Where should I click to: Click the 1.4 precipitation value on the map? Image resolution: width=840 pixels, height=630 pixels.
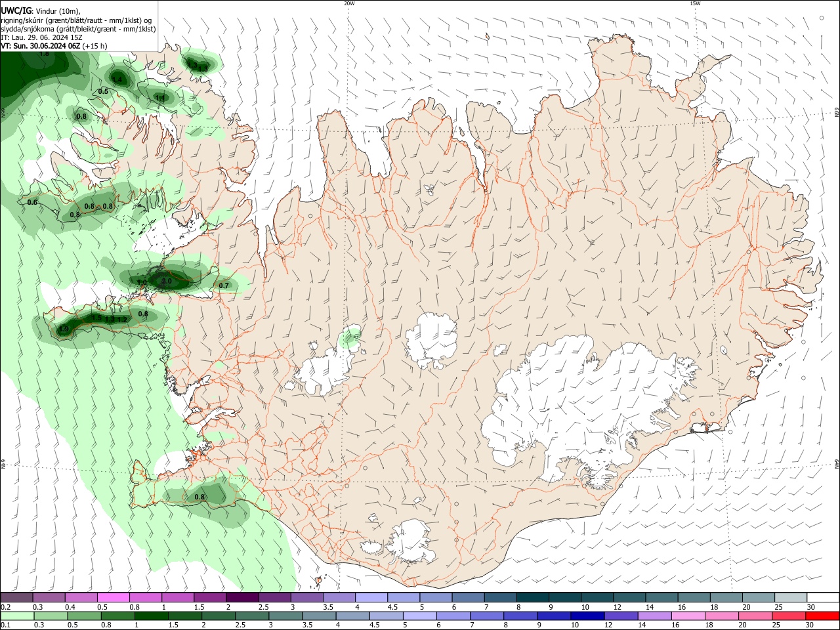coord(117,80)
